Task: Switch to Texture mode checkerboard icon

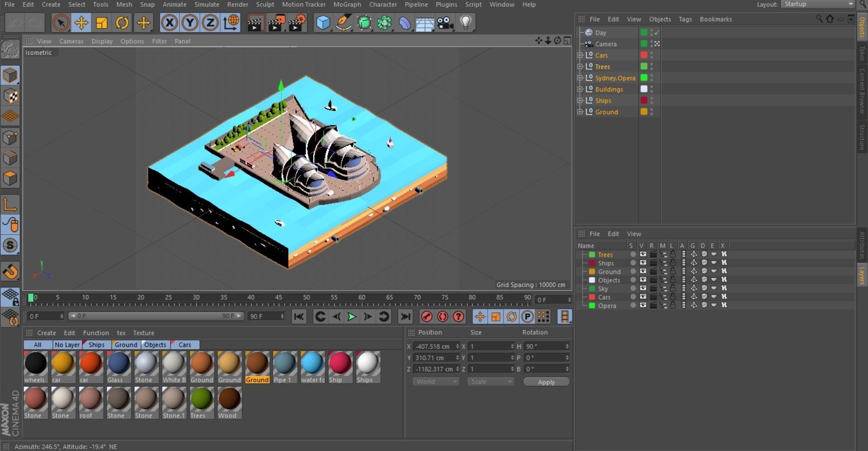Action: 10,96
